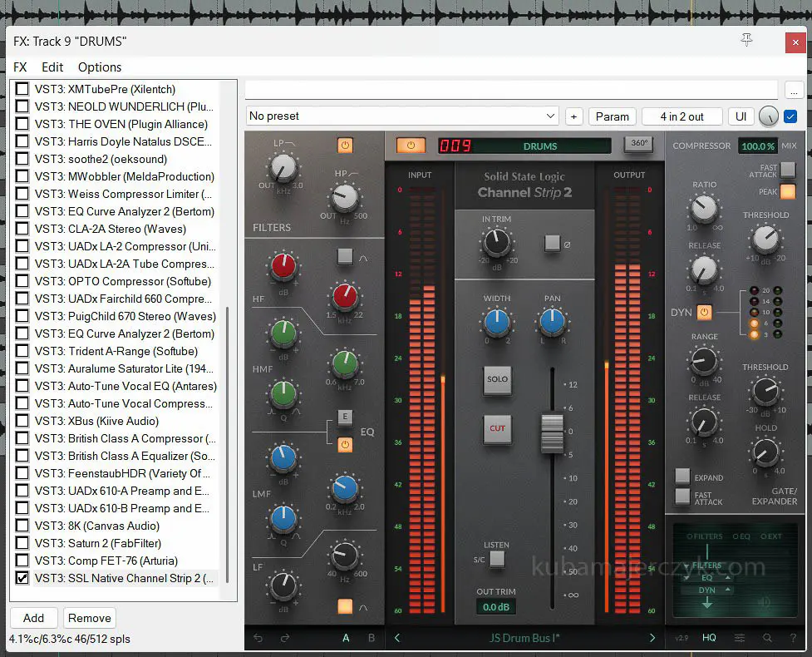Click the output fader handle
Image resolution: width=812 pixels, height=657 pixels.
[552, 432]
